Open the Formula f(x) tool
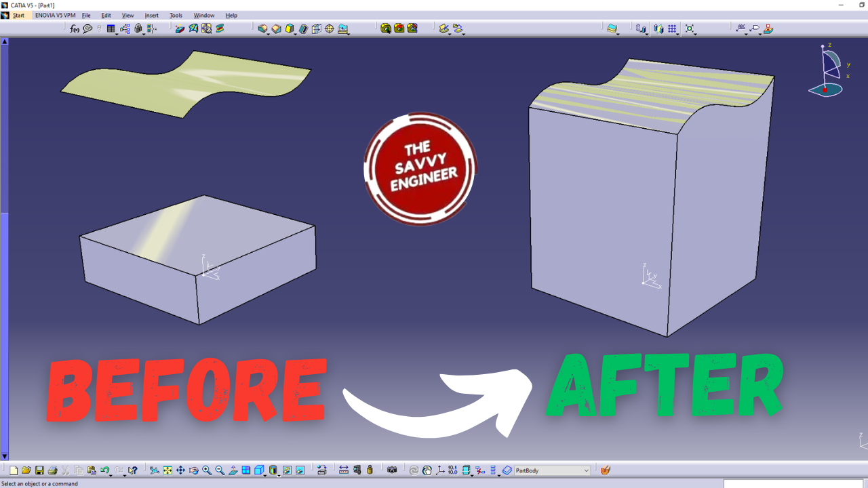The width and height of the screenshot is (868, 488). coord(75,29)
